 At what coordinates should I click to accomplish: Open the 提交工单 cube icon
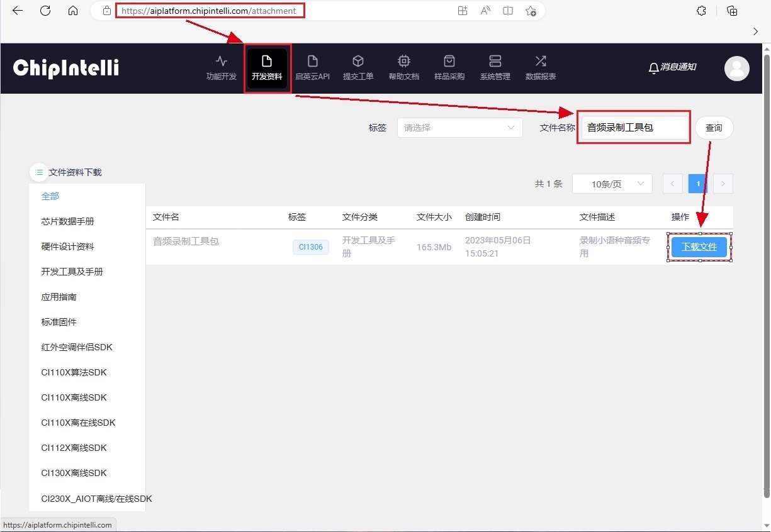(x=358, y=62)
